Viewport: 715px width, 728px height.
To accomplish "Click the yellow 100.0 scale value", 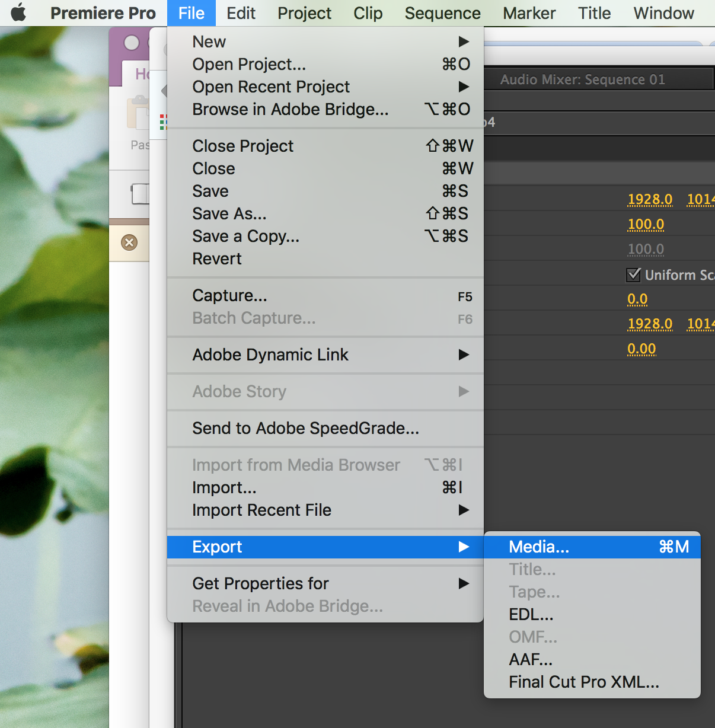I will [646, 224].
